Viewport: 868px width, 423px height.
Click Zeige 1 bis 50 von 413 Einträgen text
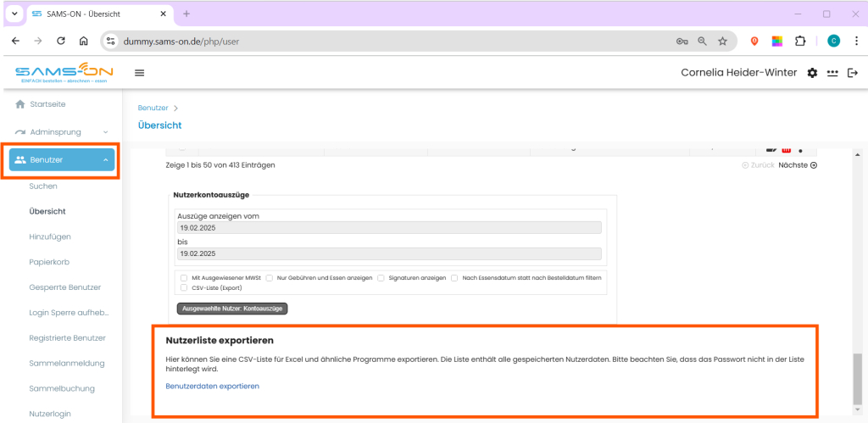pos(220,165)
